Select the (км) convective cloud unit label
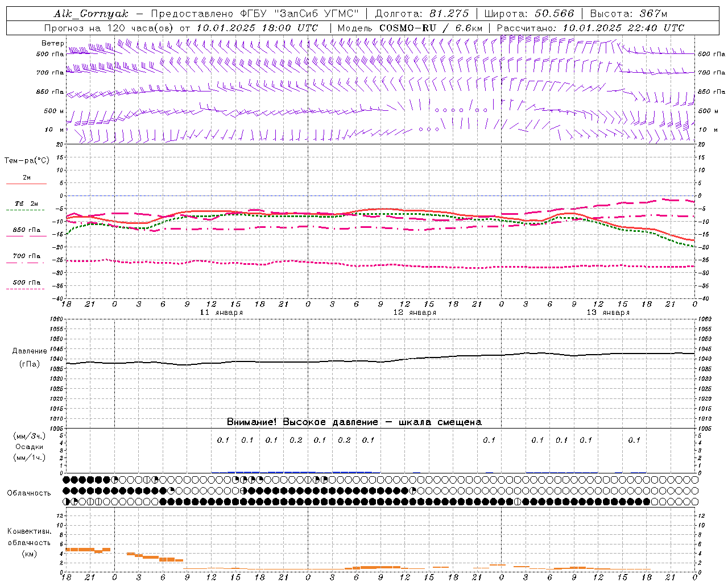This screenshot has width=728, height=582. click(29, 554)
